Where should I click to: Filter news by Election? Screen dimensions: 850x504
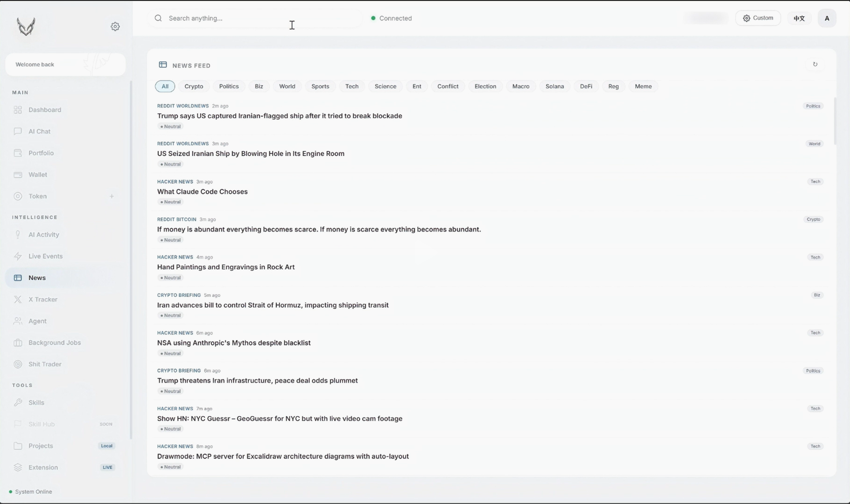point(485,86)
